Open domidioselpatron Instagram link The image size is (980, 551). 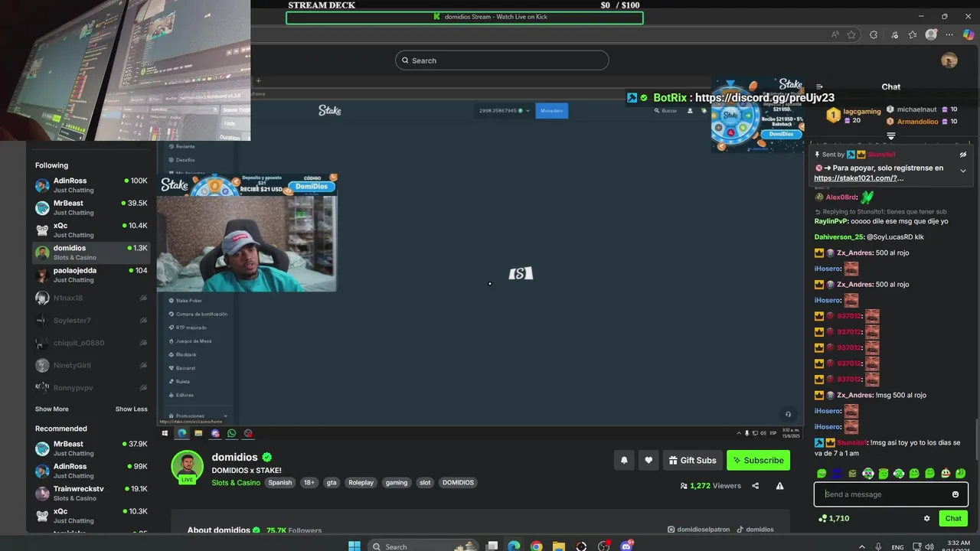(699, 530)
